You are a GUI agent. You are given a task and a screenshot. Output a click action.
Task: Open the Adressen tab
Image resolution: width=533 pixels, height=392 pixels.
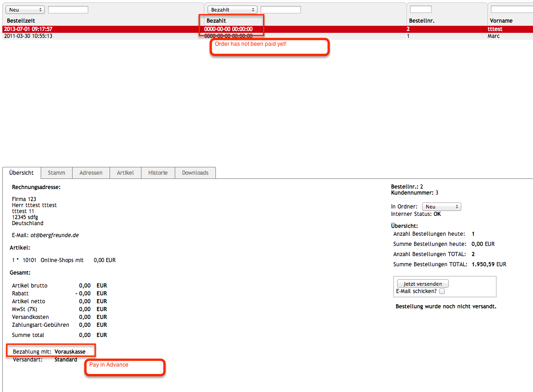(91, 173)
